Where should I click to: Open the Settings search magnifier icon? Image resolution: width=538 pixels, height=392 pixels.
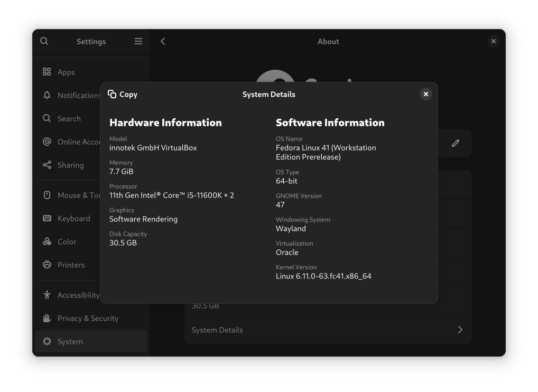(44, 41)
